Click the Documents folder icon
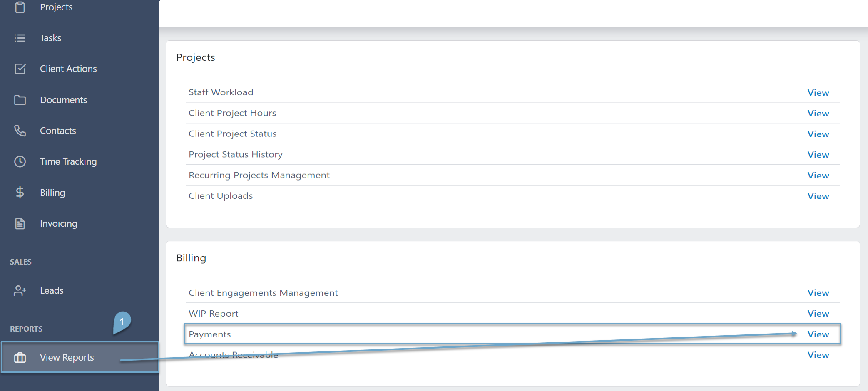The height and width of the screenshot is (391, 868). (x=20, y=100)
